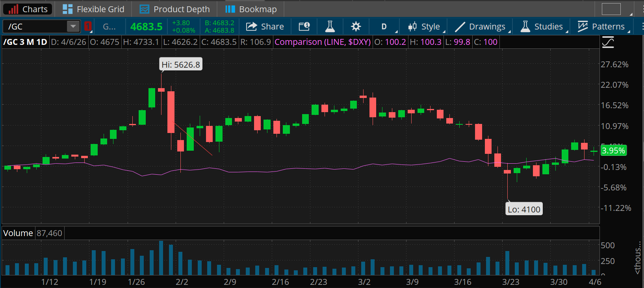Open the Drawings tool menu
The image size is (644, 288).
coord(481,26)
